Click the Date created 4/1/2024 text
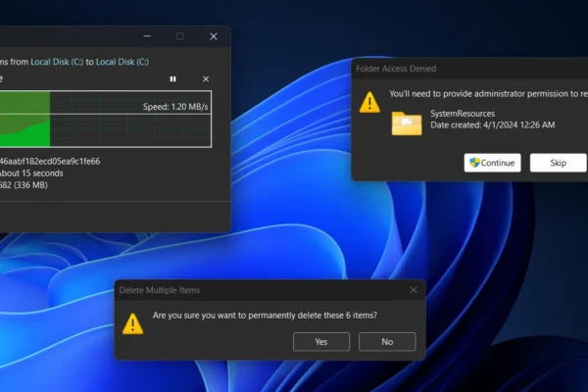This screenshot has width=588, height=392. pos(492,124)
